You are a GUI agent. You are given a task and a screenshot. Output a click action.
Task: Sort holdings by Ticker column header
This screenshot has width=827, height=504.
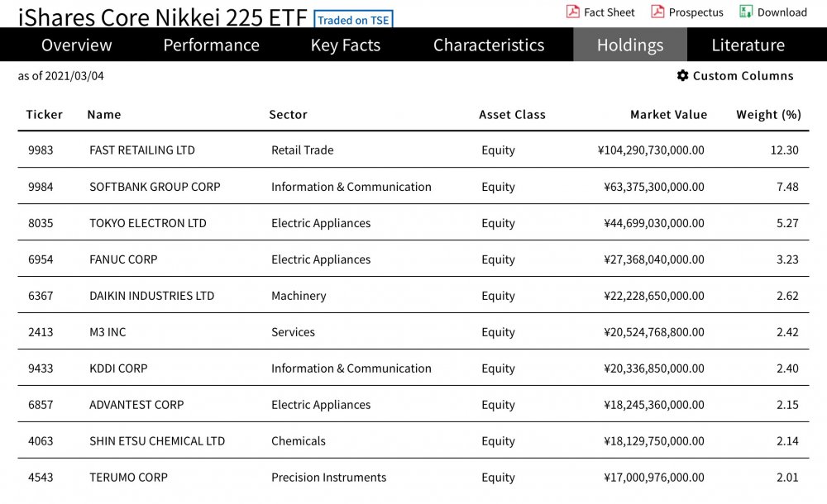[45, 115]
